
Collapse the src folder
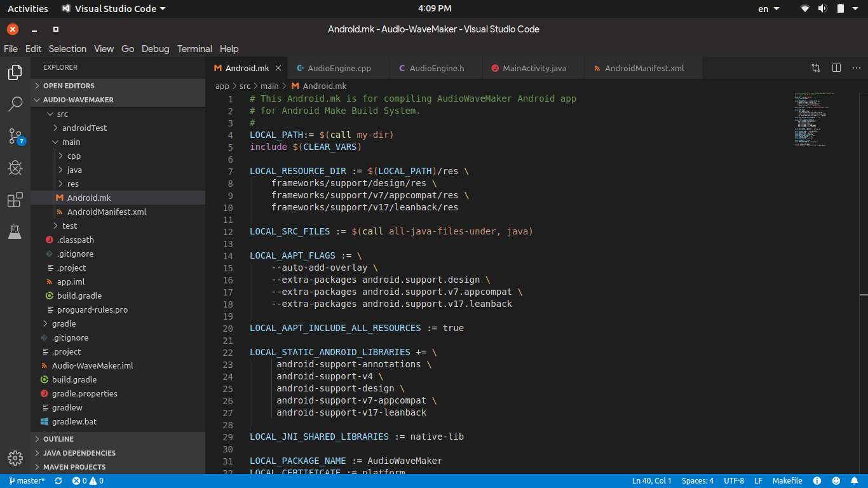[x=118, y=114]
